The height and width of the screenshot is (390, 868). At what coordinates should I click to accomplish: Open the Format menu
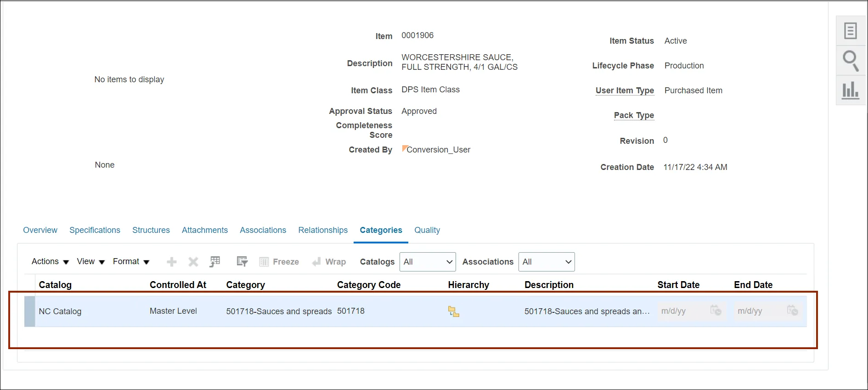click(131, 262)
